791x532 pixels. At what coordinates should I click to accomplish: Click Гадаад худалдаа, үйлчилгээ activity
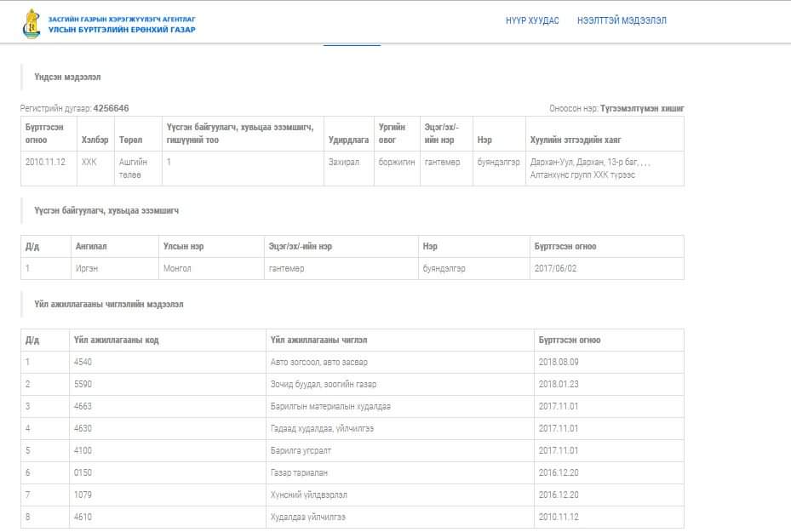[322, 429]
